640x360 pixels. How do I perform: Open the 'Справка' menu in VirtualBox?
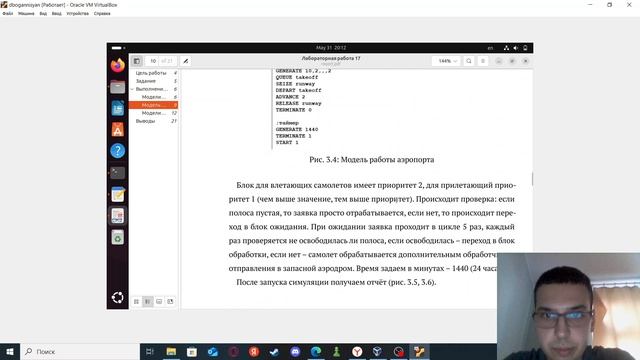click(x=102, y=13)
